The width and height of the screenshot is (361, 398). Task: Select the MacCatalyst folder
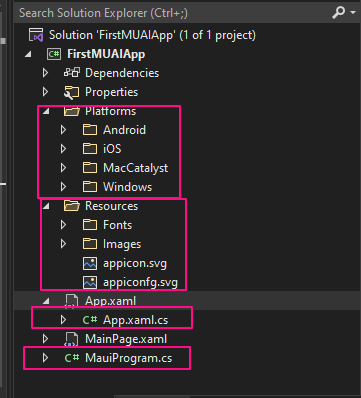pos(135,168)
